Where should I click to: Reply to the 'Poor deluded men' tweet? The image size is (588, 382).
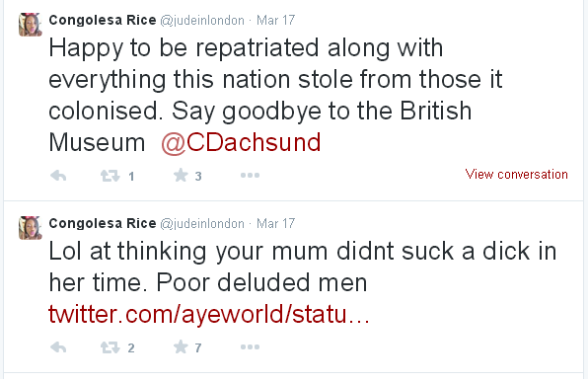[x=58, y=347]
